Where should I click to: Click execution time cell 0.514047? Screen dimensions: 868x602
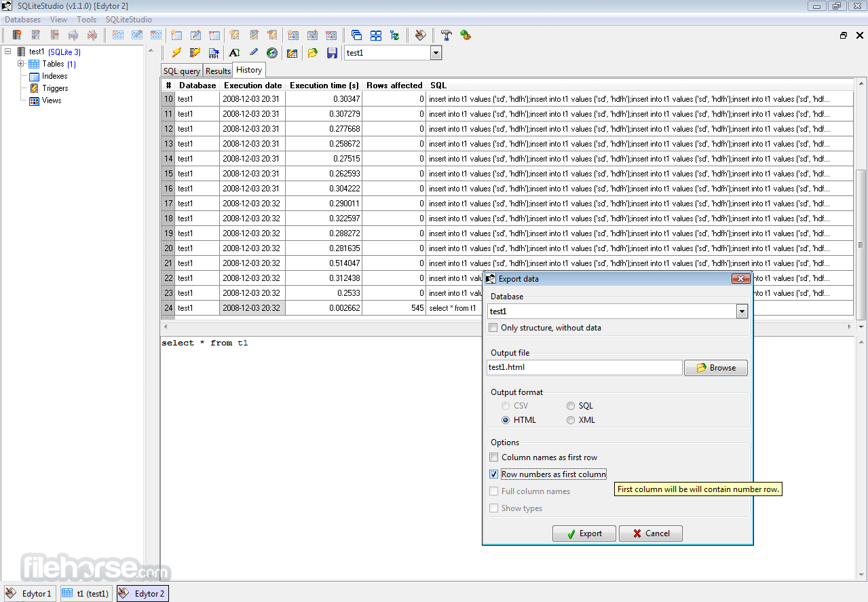tap(324, 263)
